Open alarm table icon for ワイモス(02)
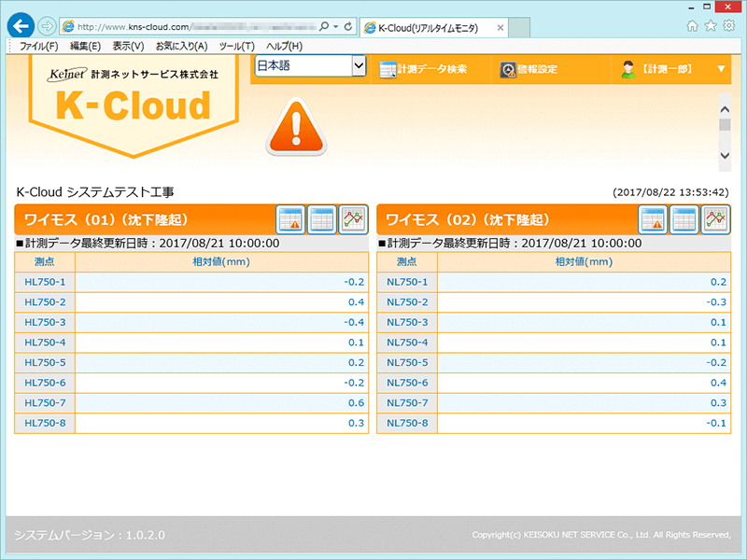This screenshot has width=747, height=560. point(653,219)
